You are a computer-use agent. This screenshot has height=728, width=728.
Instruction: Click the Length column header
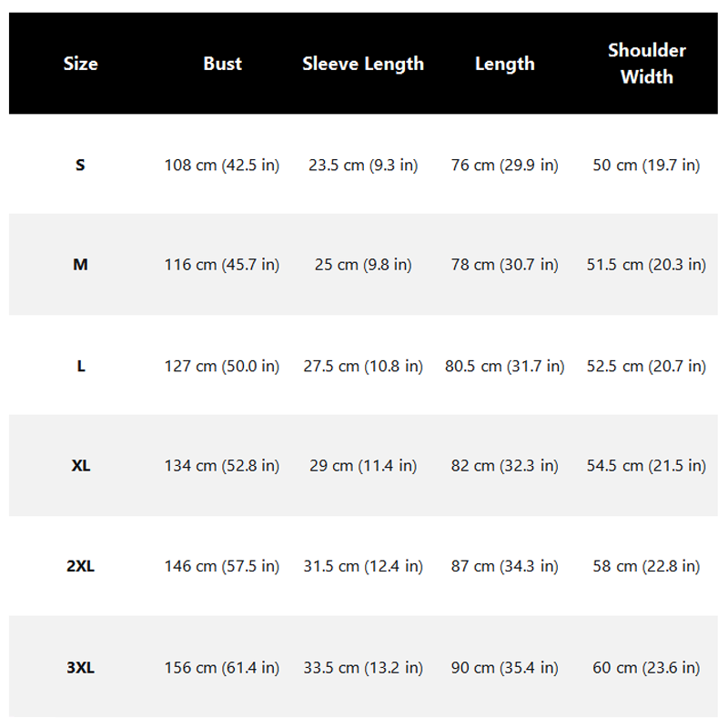coord(505,64)
